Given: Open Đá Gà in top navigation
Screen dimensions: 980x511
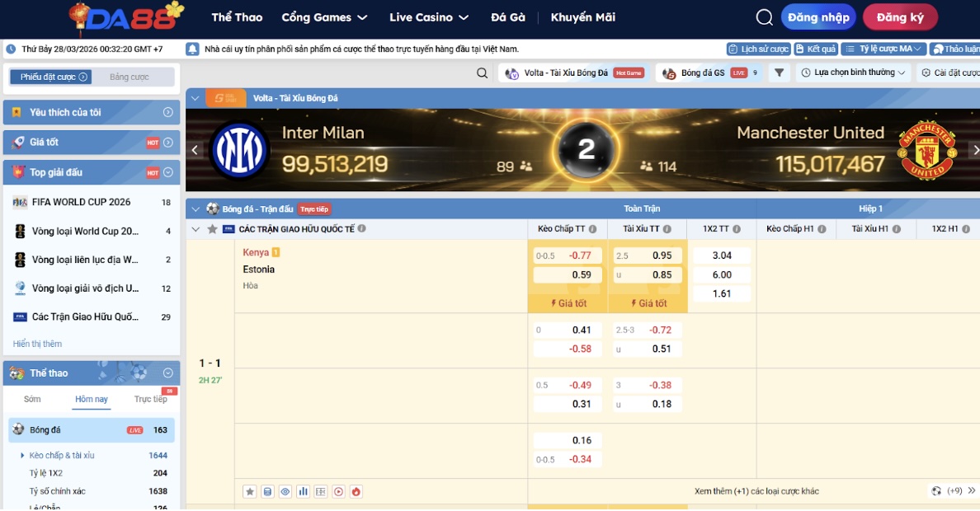Looking at the screenshot, I should point(508,17).
